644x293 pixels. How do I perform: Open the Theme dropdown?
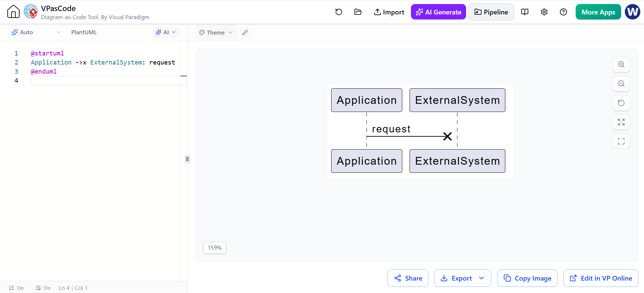click(x=216, y=33)
